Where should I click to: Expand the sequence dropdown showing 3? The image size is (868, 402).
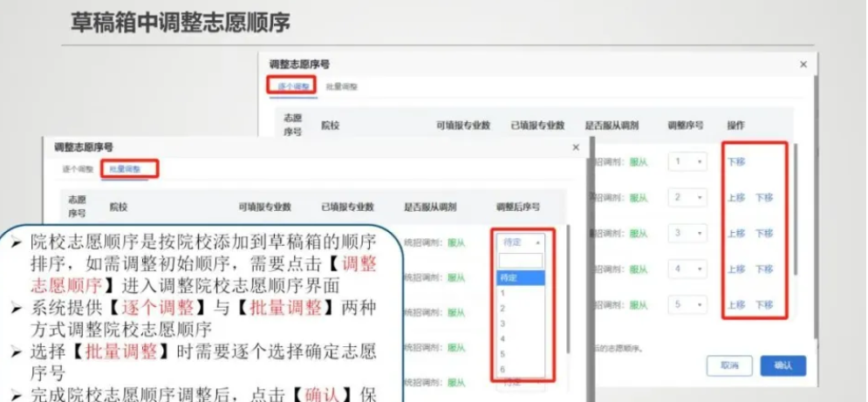(x=688, y=234)
